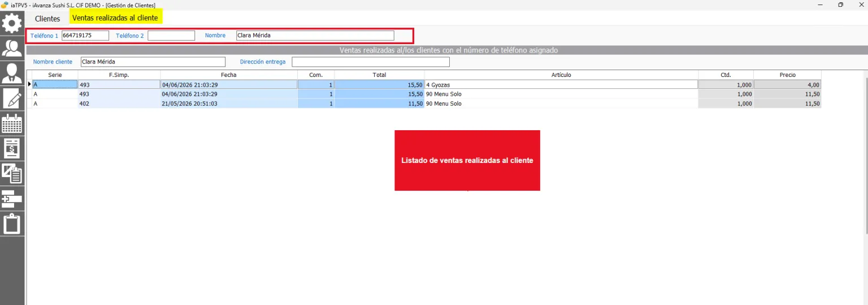The height and width of the screenshot is (305, 868).
Task: Select the dollar receipt icon in sidebar
Action: tap(12, 148)
